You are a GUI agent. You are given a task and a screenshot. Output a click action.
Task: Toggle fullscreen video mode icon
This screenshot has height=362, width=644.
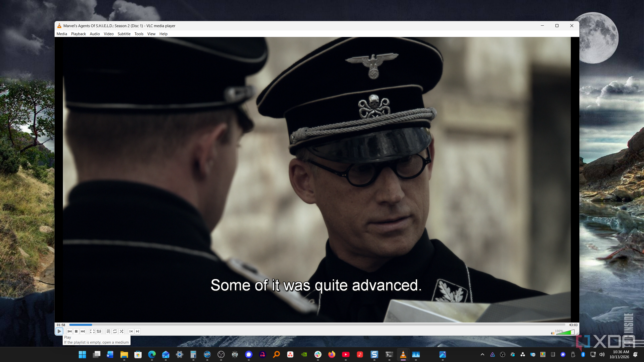pyautogui.click(x=92, y=331)
